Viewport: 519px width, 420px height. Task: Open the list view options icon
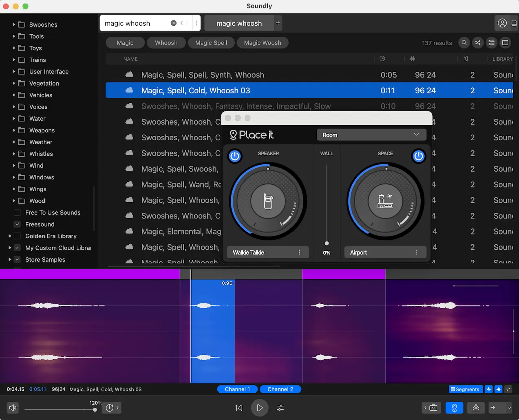click(x=492, y=42)
